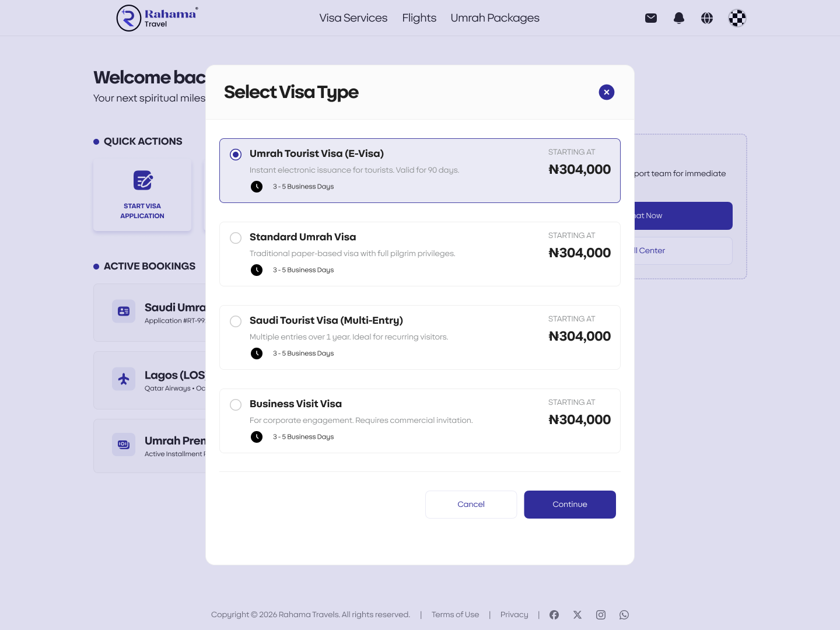This screenshot has width=840, height=630.
Task: Select Business Visit Visa radio button
Action: 236,405
